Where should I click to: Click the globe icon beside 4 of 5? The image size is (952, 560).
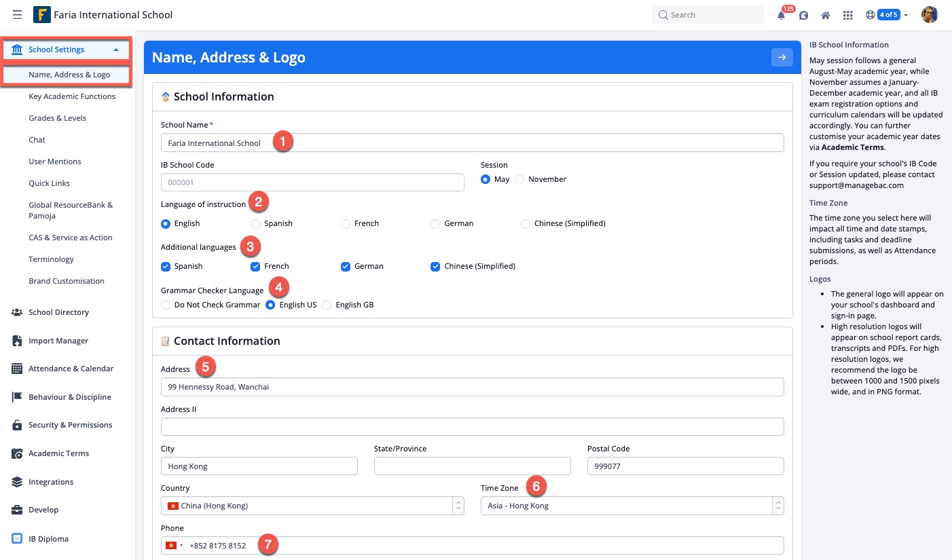click(870, 15)
